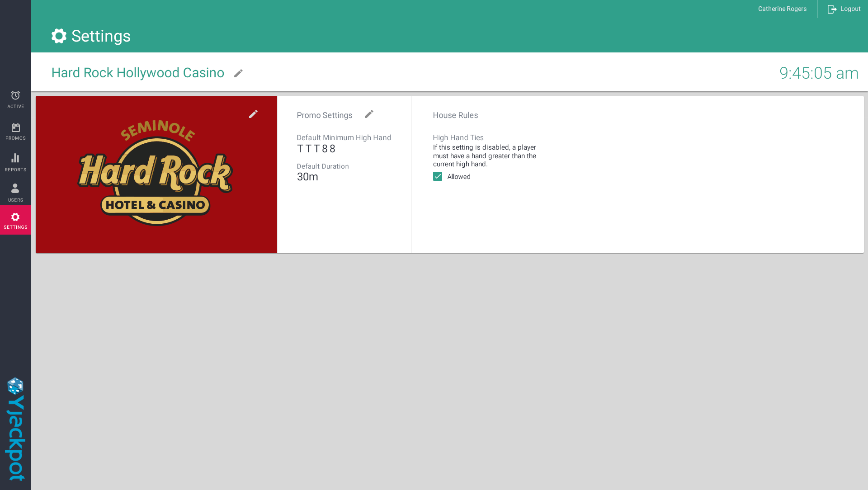Click the 30m default duration value

coord(307,177)
